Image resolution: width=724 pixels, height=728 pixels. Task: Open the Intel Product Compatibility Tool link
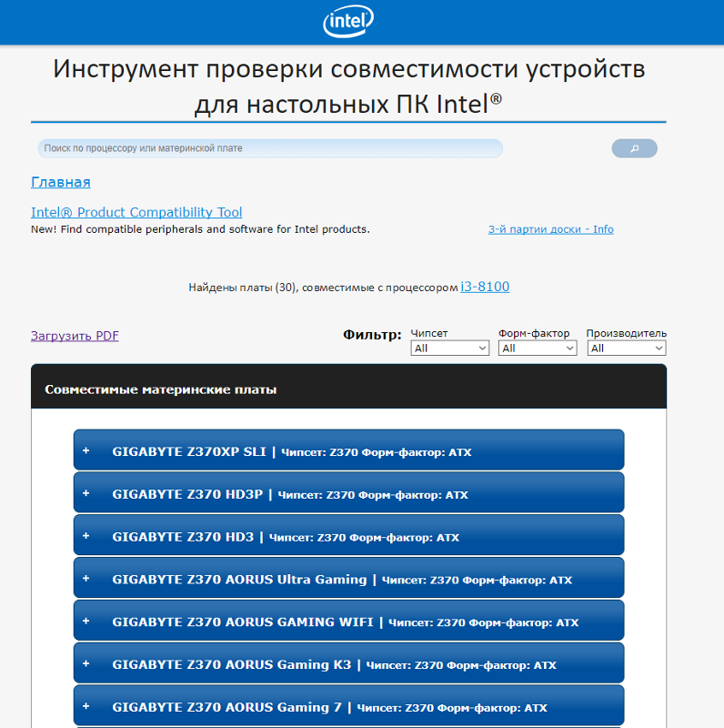tap(136, 212)
